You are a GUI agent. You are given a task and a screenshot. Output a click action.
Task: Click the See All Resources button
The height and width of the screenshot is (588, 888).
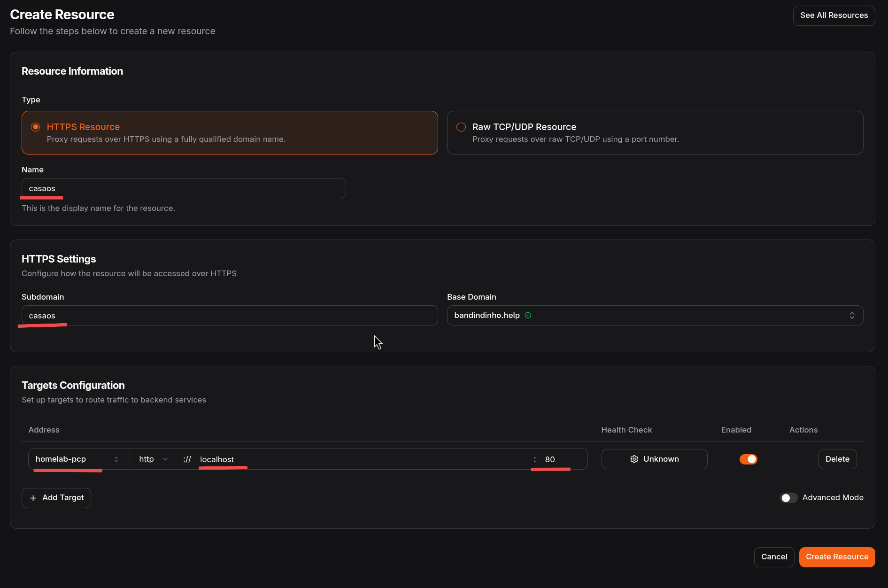pyautogui.click(x=834, y=15)
